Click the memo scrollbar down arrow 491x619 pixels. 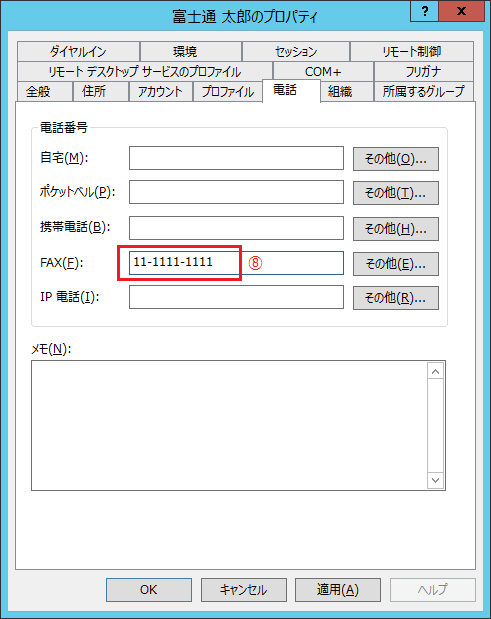(x=435, y=480)
